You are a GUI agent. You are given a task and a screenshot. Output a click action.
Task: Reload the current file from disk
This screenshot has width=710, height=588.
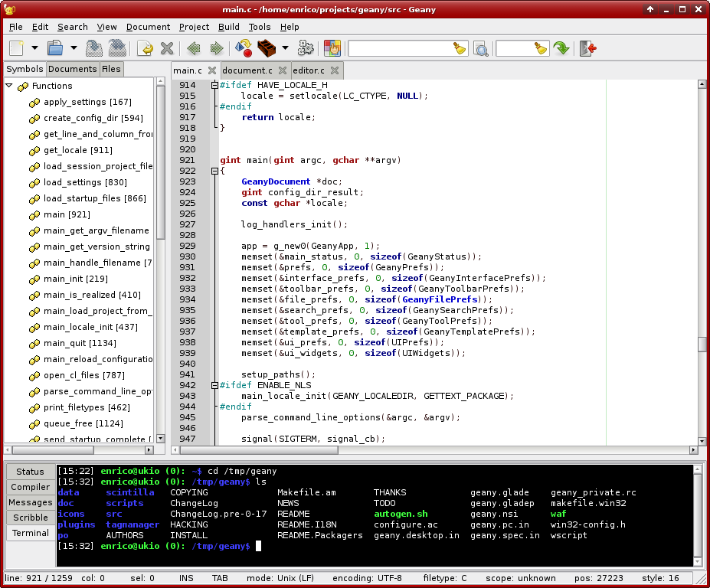click(x=145, y=48)
